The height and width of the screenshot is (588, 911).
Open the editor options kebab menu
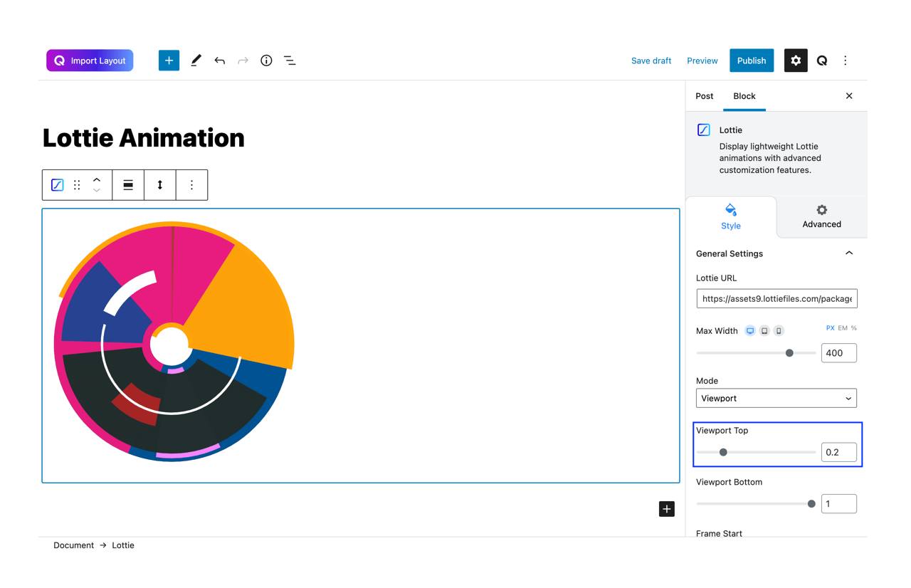846,61
